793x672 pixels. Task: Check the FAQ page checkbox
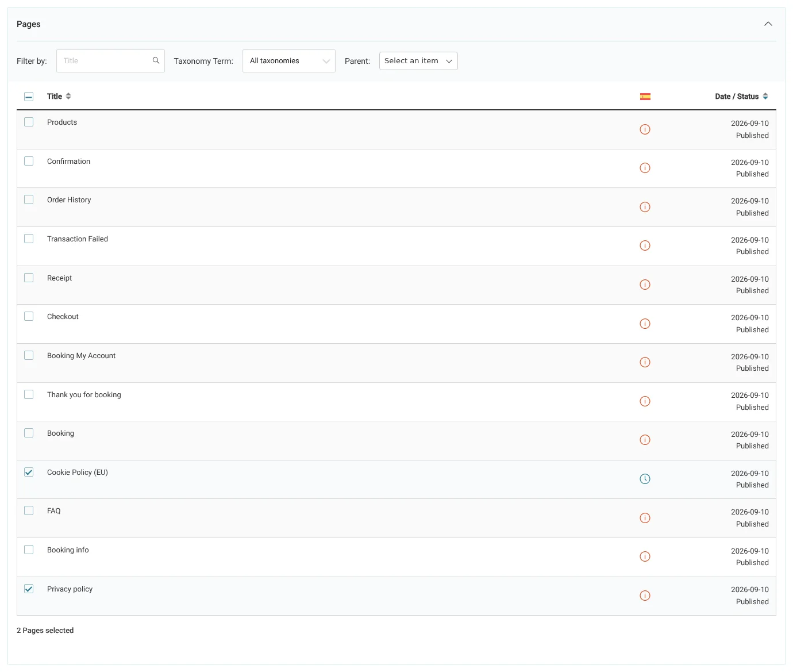pyautogui.click(x=29, y=510)
